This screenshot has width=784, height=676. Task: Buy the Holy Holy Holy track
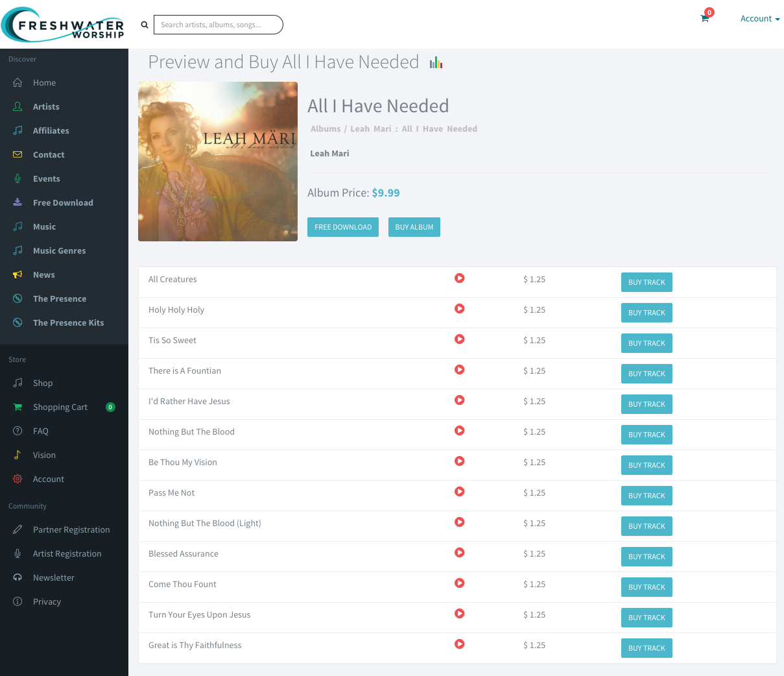point(647,313)
